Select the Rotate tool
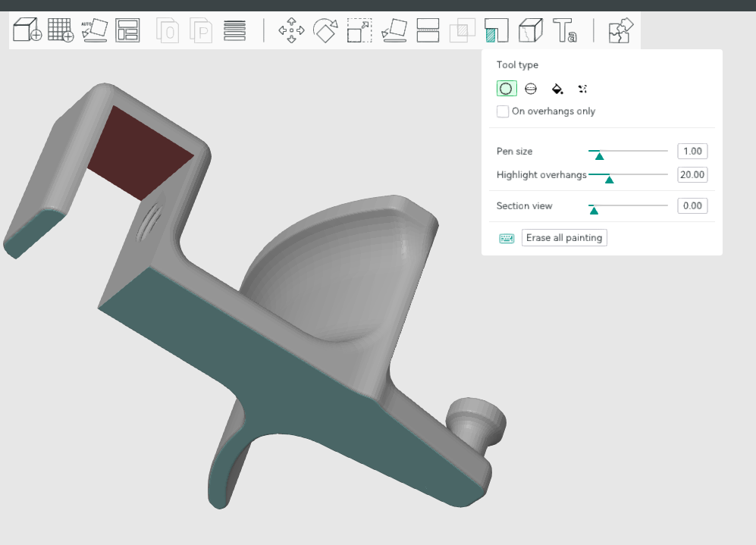 click(x=325, y=31)
